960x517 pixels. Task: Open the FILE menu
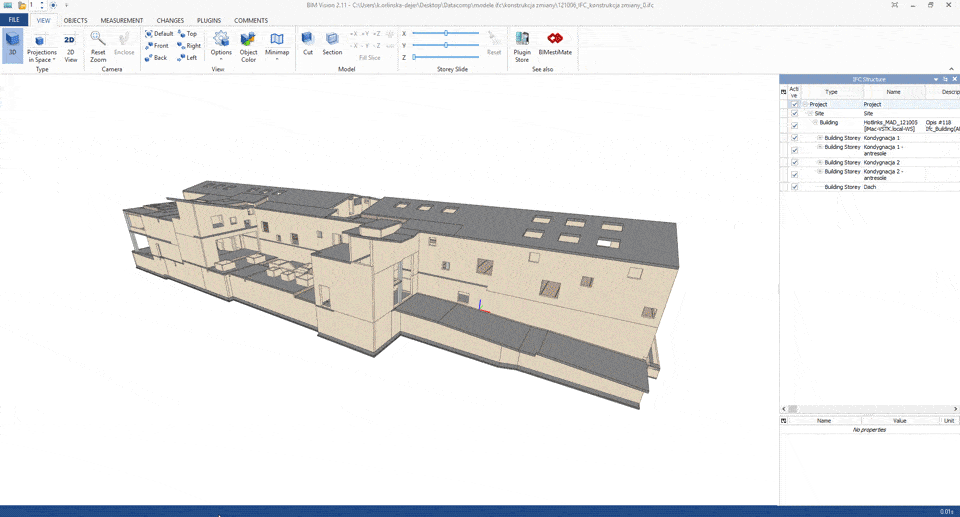14,20
